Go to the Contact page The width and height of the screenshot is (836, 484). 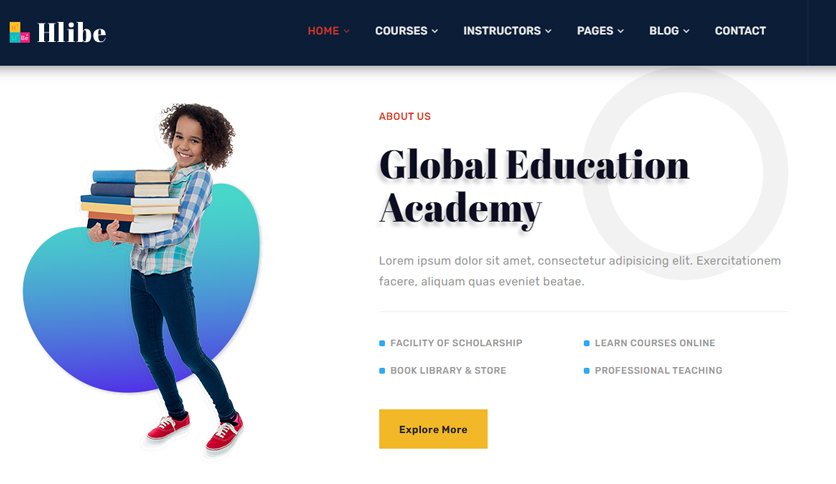(740, 31)
